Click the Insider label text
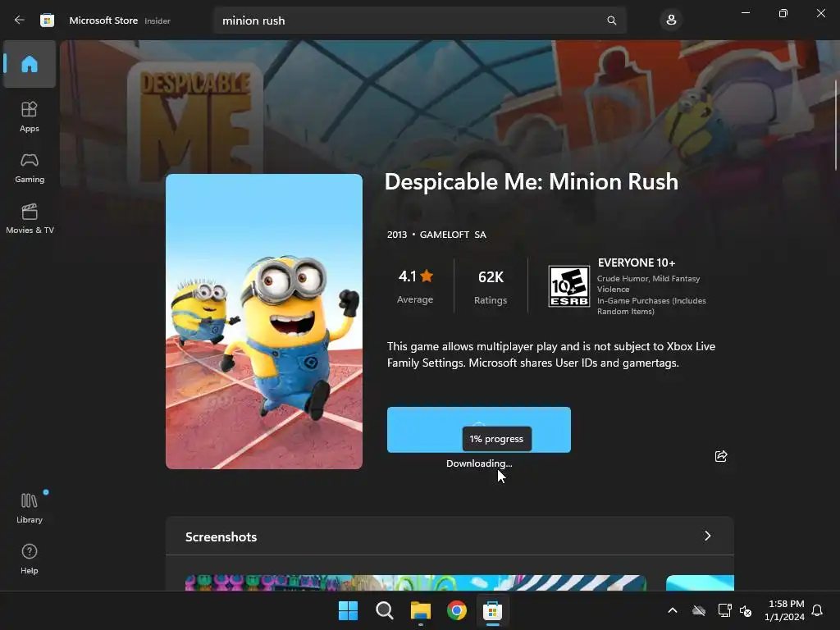Viewport: 840px width, 630px height. [157, 21]
